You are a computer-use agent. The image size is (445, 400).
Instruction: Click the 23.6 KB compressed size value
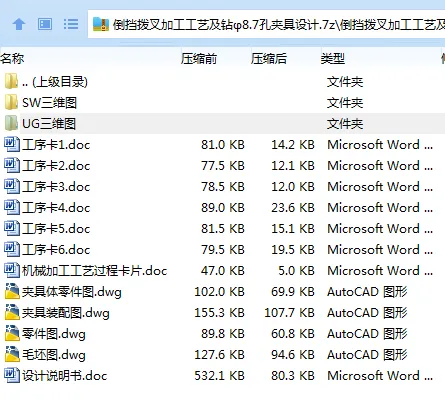click(293, 208)
